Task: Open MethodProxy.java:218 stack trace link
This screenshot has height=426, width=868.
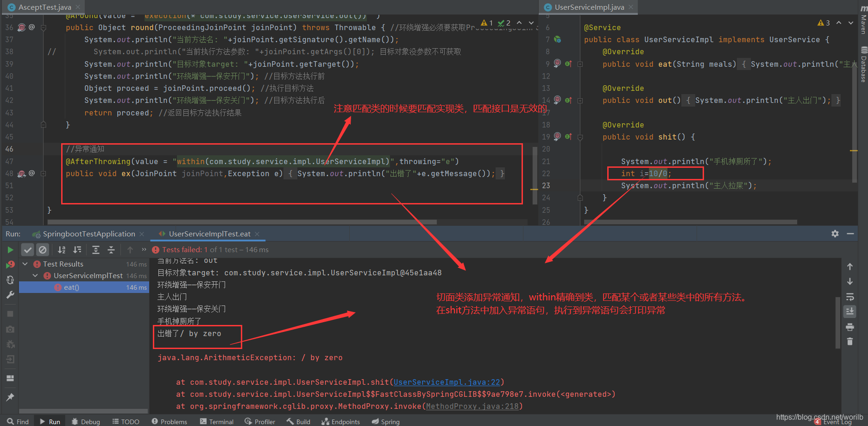Action: [x=472, y=407]
